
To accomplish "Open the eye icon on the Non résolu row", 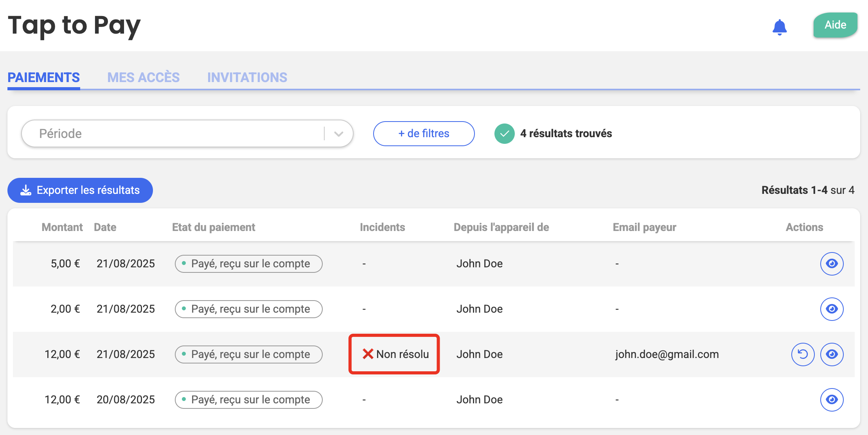I will tap(831, 354).
